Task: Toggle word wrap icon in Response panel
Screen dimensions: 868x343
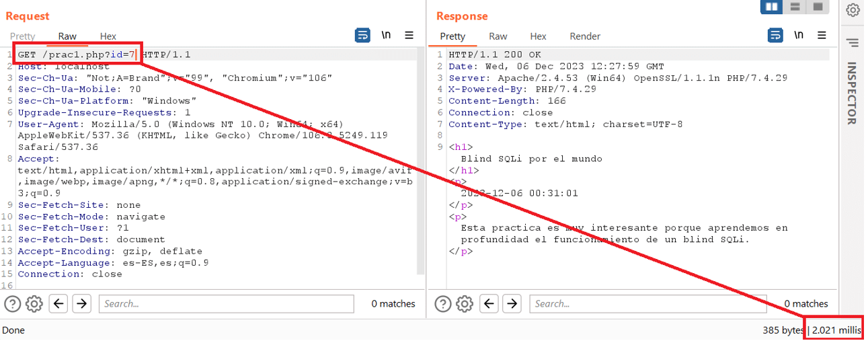Action: pyautogui.click(x=775, y=36)
